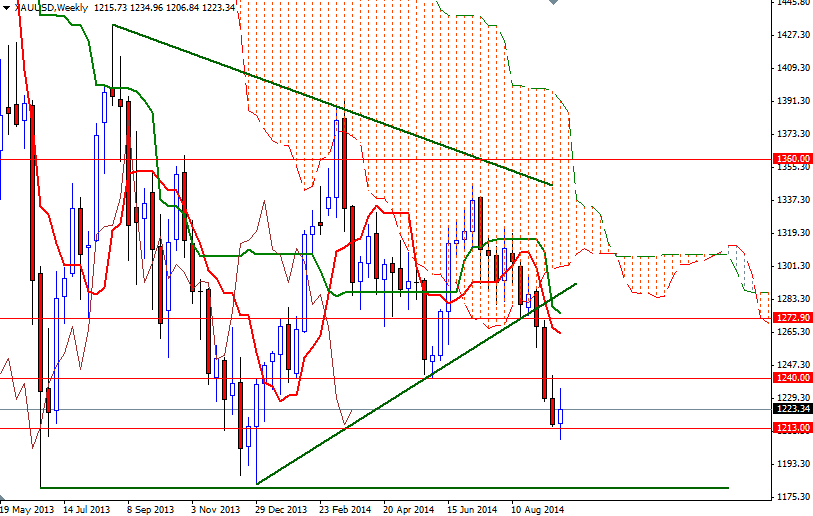The height and width of the screenshot is (516, 813).
Task: Click the 15 Jun 2014 date label
Action: tap(472, 510)
